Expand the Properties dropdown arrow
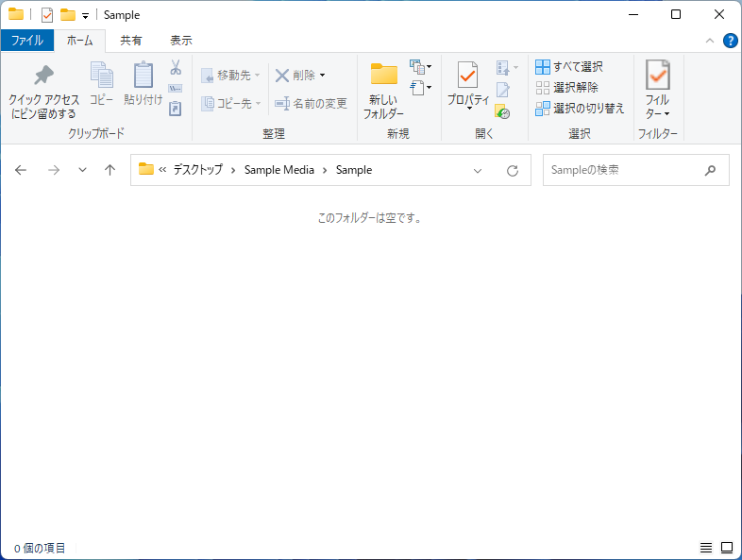Screen dimensions: 742x560 click(x=469, y=109)
